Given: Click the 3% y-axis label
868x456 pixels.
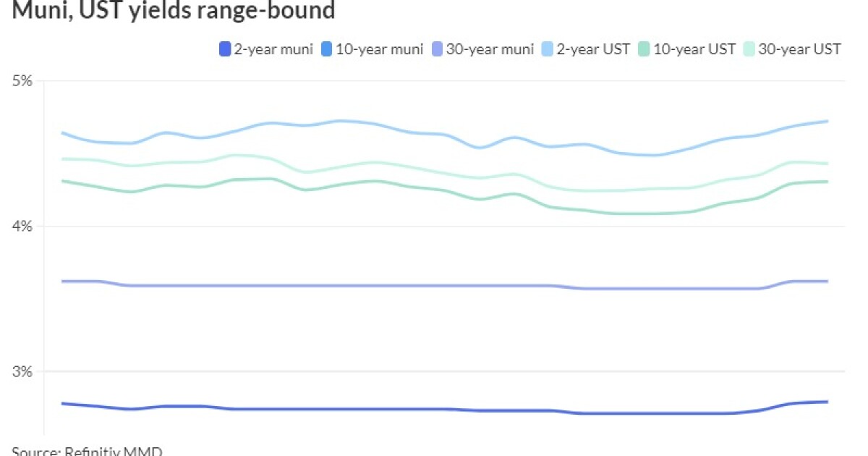Looking at the screenshot, I should pos(22,372).
